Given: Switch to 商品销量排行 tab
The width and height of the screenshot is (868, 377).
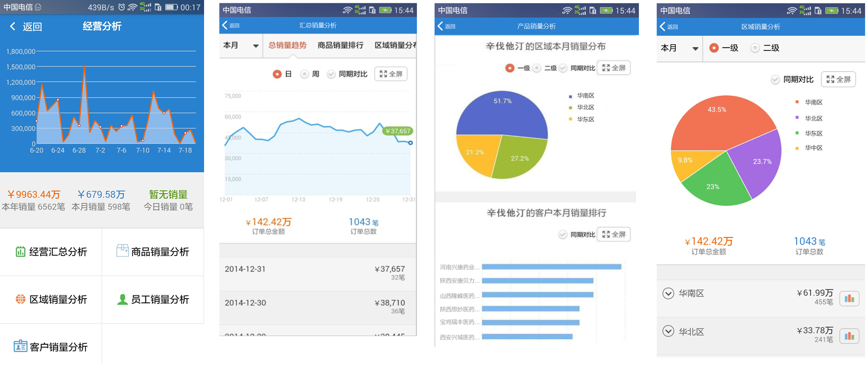Looking at the screenshot, I should (x=340, y=45).
